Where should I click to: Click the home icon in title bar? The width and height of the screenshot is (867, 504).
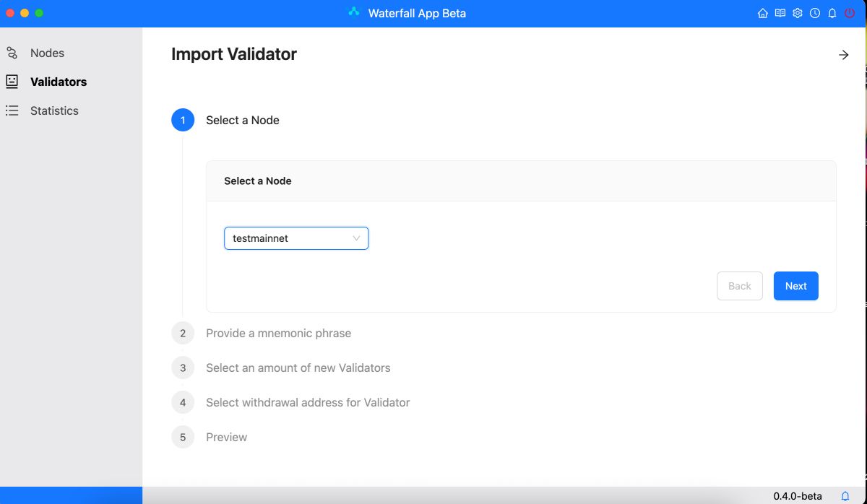tap(763, 13)
